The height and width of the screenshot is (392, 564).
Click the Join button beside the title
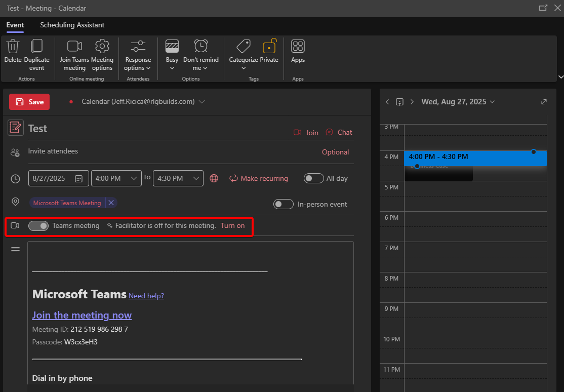pyautogui.click(x=306, y=133)
